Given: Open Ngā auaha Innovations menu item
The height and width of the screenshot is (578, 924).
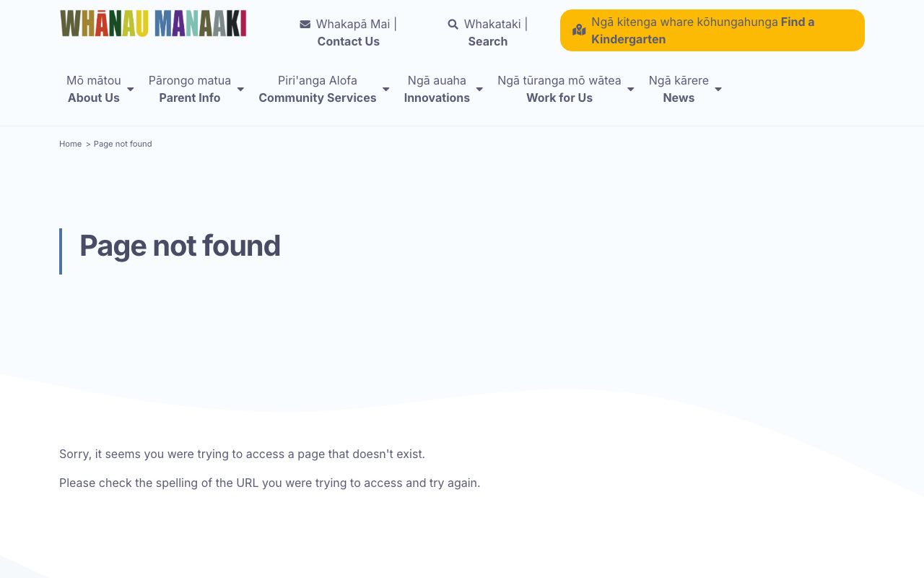Looking at the screenshot, I should coord(437,89).
